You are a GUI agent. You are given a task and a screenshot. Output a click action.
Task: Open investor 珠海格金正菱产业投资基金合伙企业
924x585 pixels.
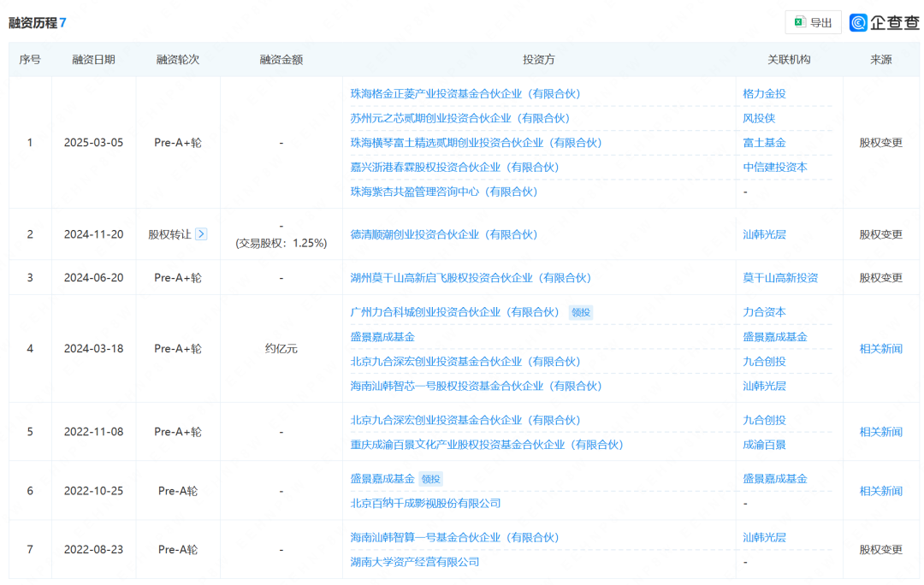pyautogui.click(x=465, y=94)
